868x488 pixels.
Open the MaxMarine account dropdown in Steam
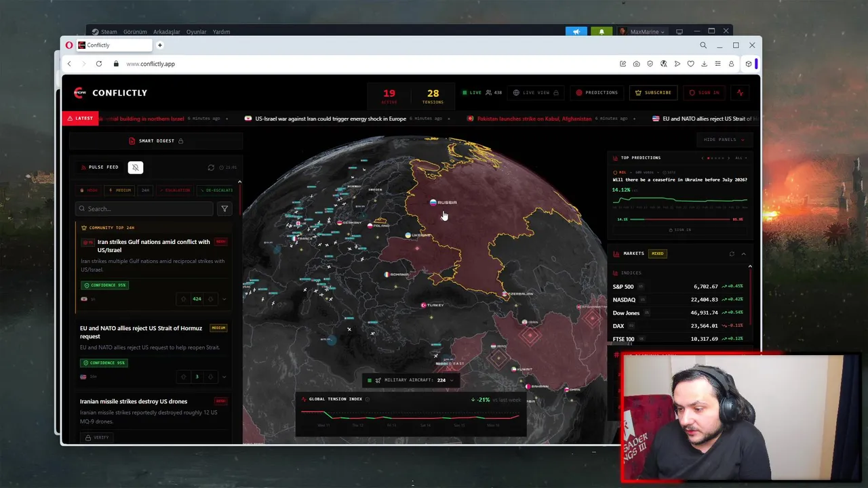click(642, 32)
